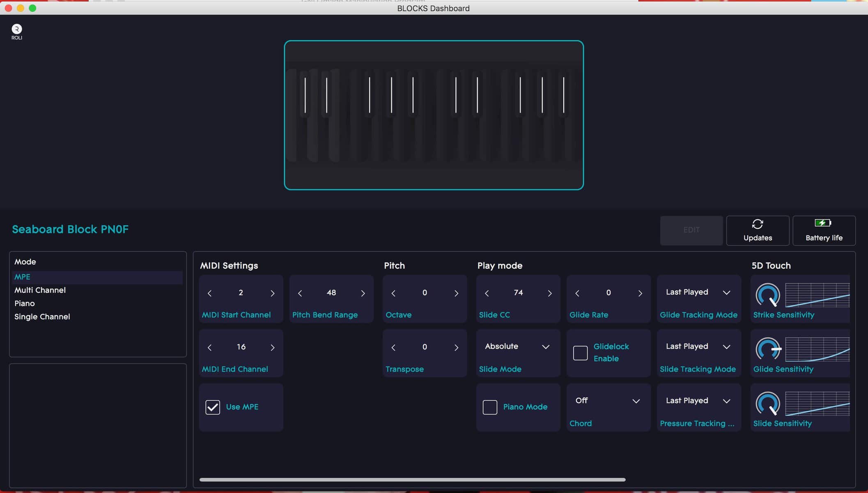Click the ROLI logo icon
This screenshot has width=868, height=493.
click(x=16, y=32)
